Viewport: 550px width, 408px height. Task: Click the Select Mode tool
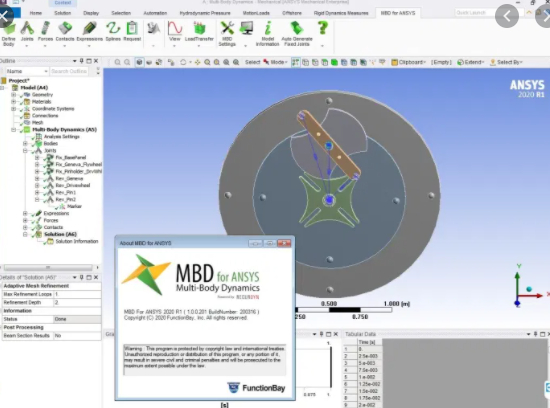pos(275,62)
